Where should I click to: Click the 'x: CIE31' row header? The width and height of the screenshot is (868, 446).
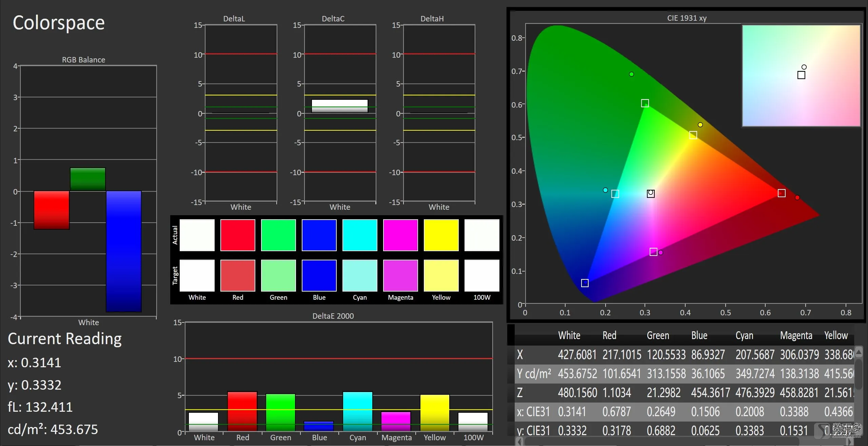coord(533,412)
